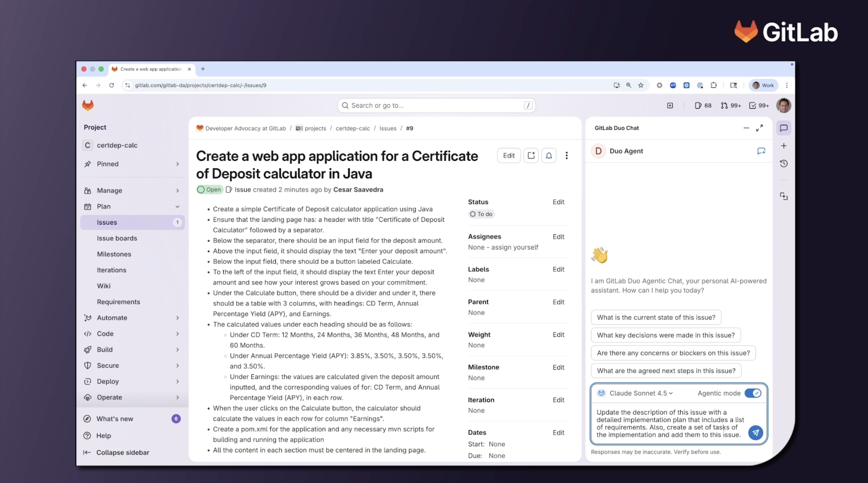Collapse the Plan section in sidebar

point(177,207)
